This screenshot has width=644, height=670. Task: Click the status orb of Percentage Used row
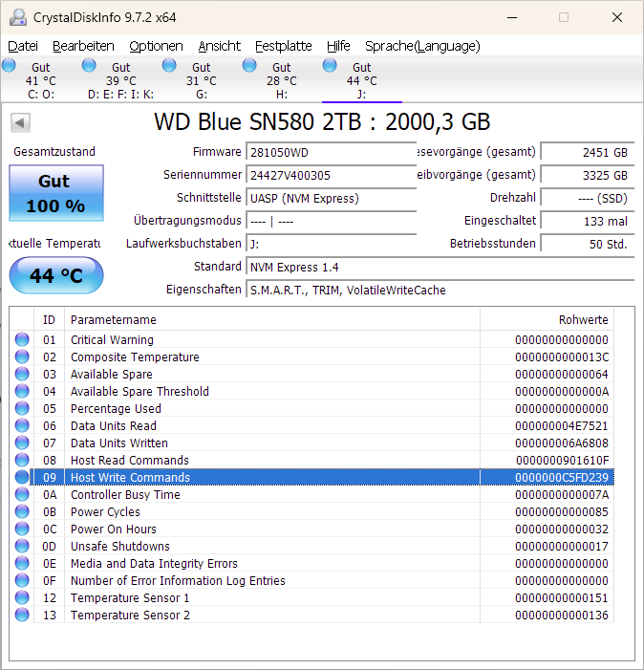pos(22,408)
